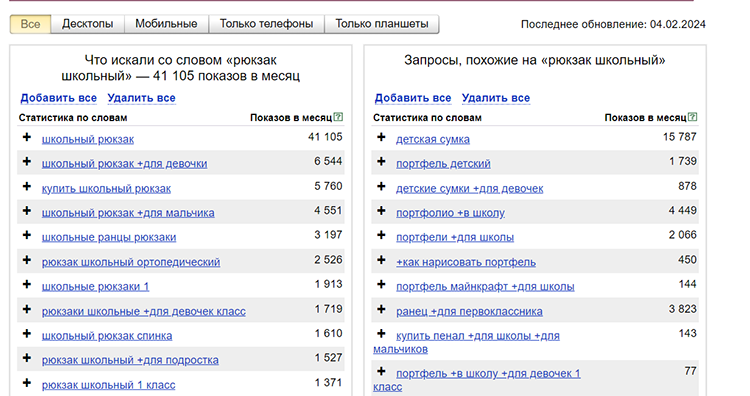
Task: Click plus beside 'рюкзаки школьные +для девочек класс'
Action: (x=27, y=309)
